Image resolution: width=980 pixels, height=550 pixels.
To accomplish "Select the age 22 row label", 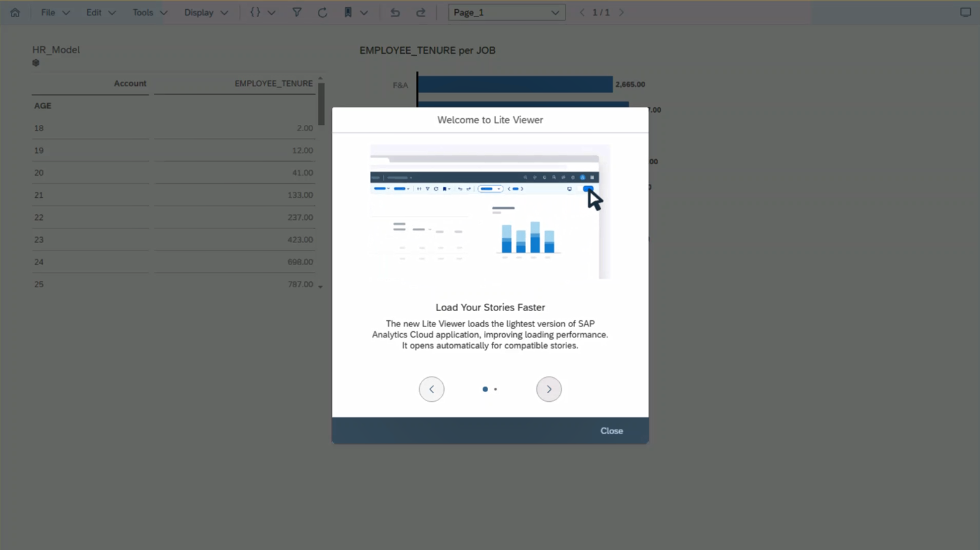I will click(39, 217).
